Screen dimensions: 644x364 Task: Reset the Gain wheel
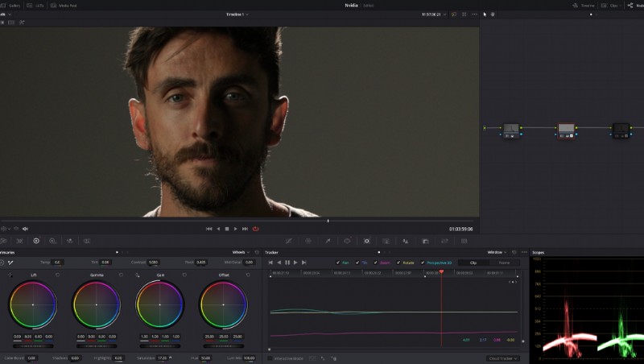click(x=184, y=275)
